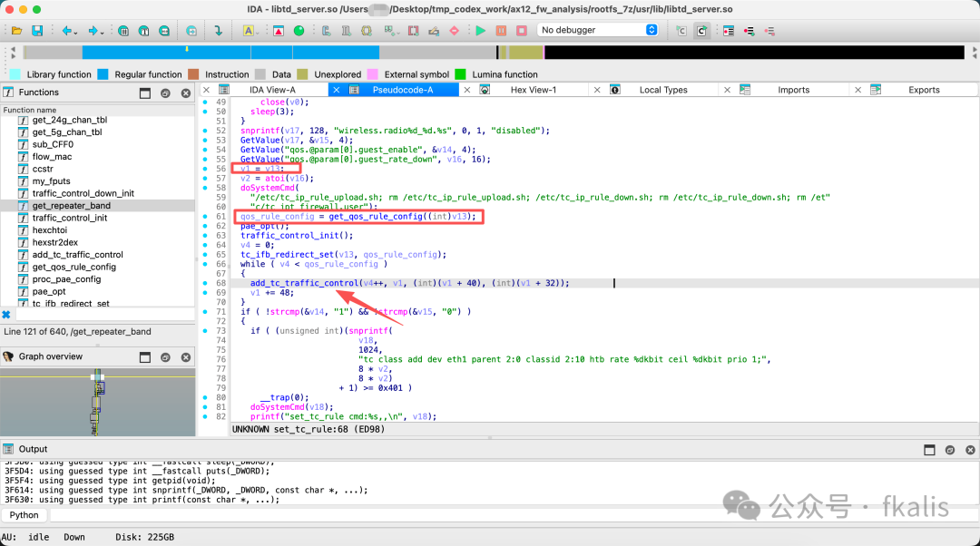The image size is (980, 546).
Task: Close the Output panel
Action: click(x=970, y=450)
